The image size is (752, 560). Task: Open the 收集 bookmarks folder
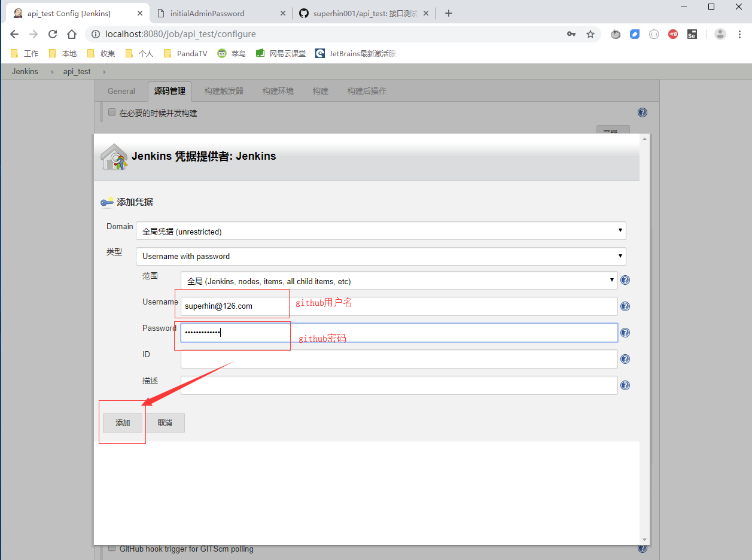[101, 53]
